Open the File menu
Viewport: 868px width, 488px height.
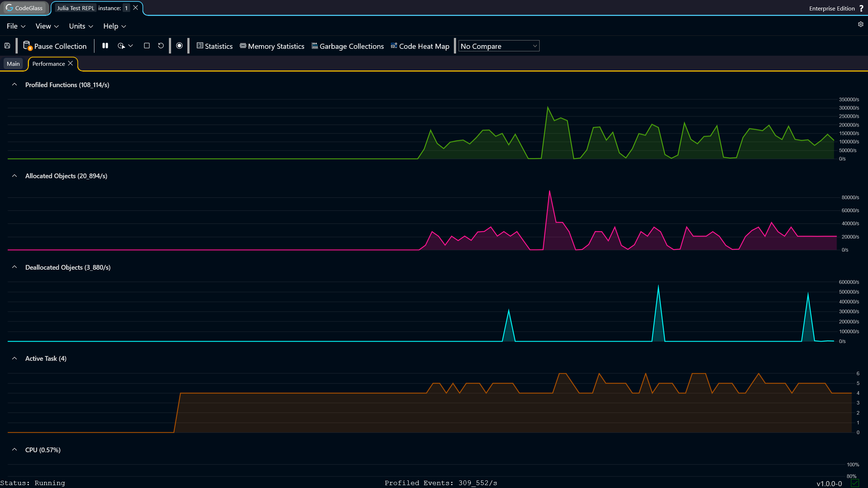point(16,26)
